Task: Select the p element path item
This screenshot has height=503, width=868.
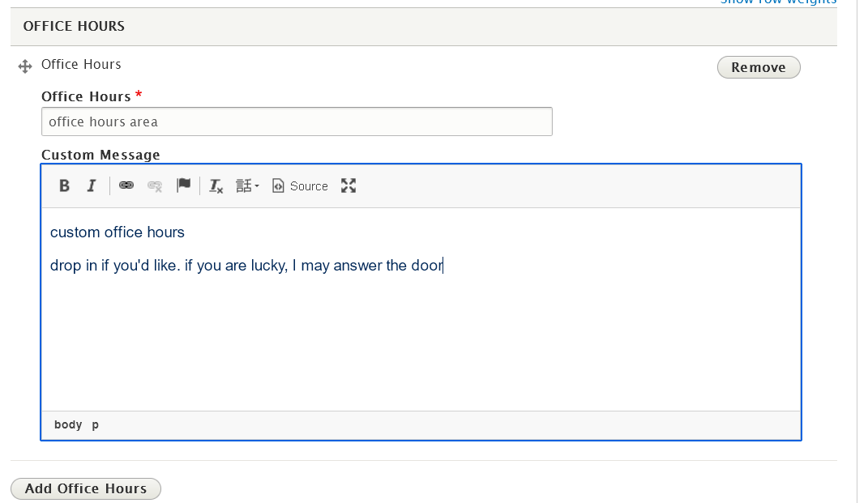Action: (96, 424)
